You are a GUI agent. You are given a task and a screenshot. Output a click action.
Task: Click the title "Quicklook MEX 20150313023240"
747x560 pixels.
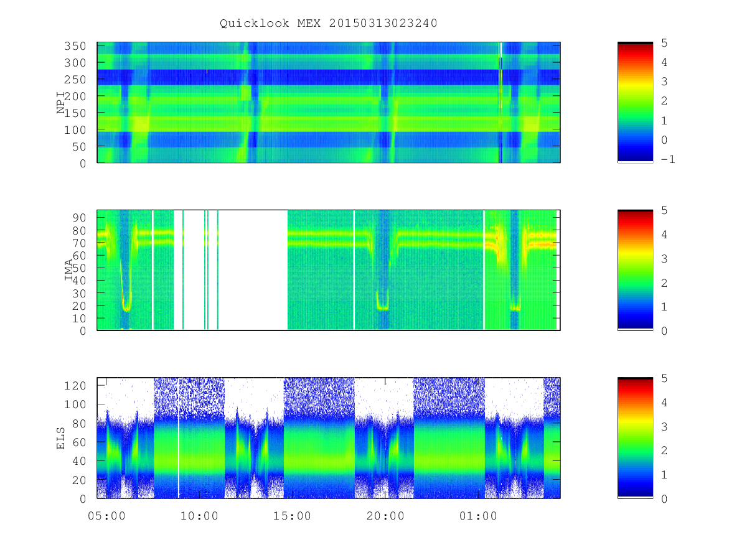[x=329, y=23]
